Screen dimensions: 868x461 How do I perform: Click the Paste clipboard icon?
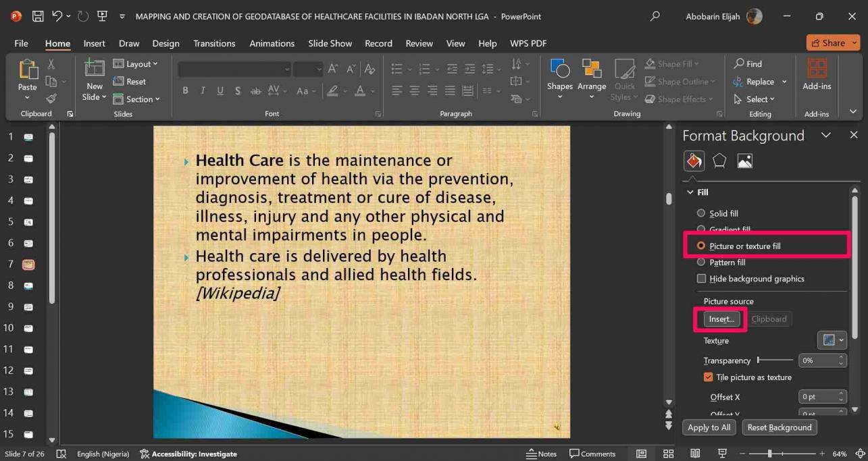coord(28,70)
